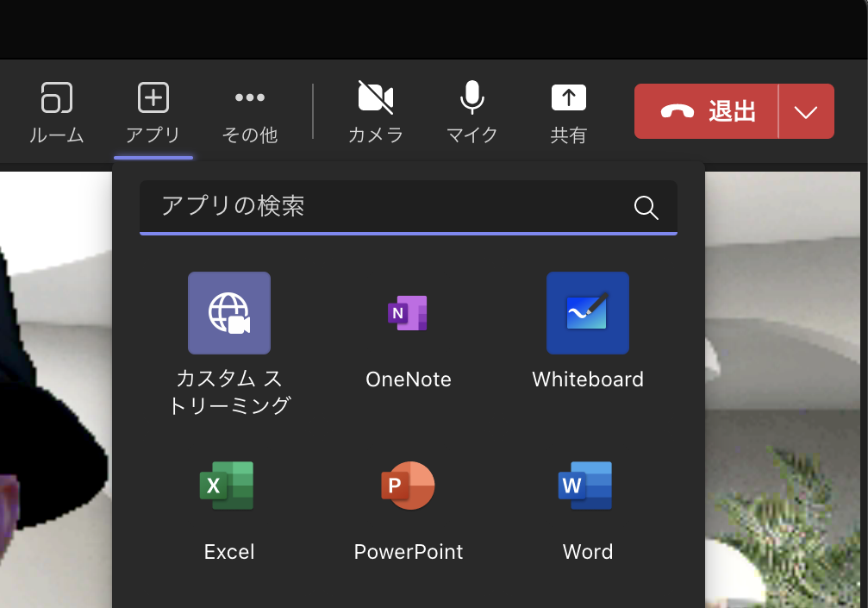Leave the meeting with the 退出 button

point(706,111)
